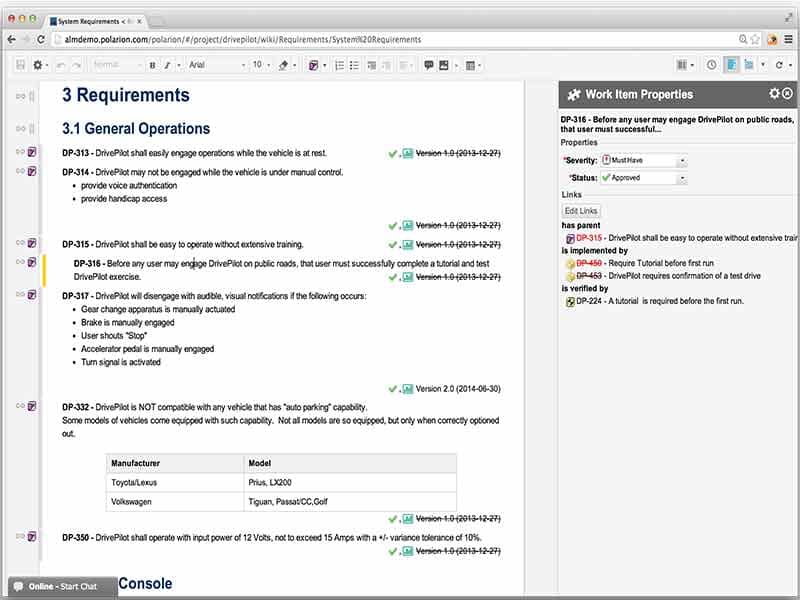Click the link chain icon beside DP-317

coord(20,294)
